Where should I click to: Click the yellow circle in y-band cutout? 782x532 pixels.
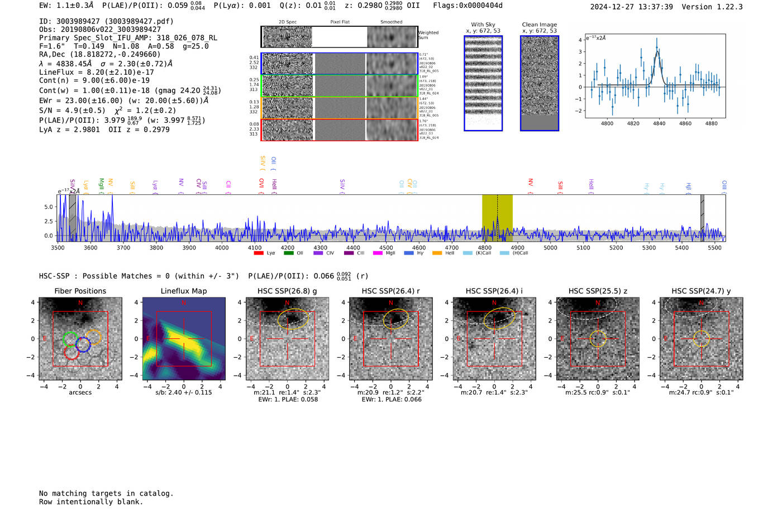[x=702, y=339]
